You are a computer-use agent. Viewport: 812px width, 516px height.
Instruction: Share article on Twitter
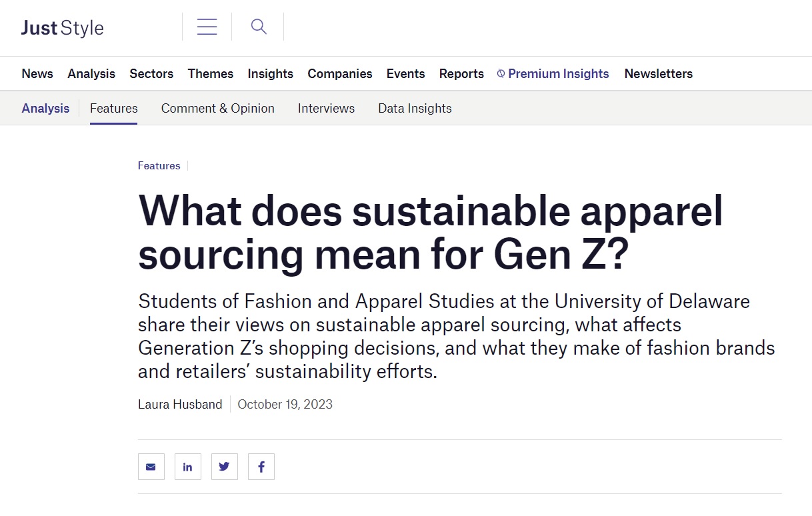(225, 467)
